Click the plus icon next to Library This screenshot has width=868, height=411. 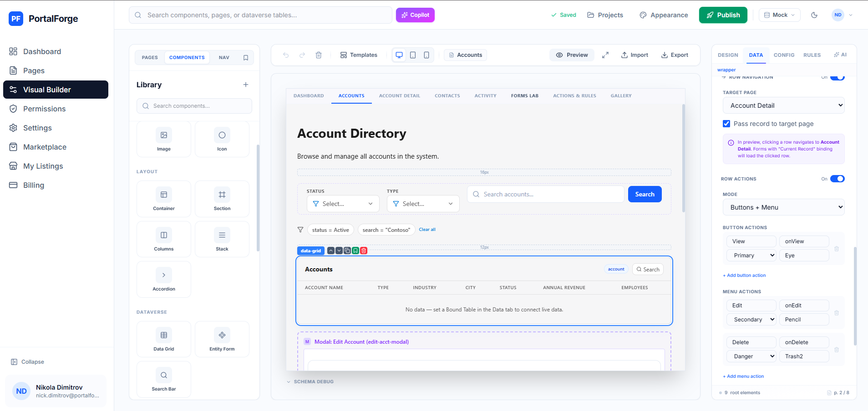click(246, 85)
